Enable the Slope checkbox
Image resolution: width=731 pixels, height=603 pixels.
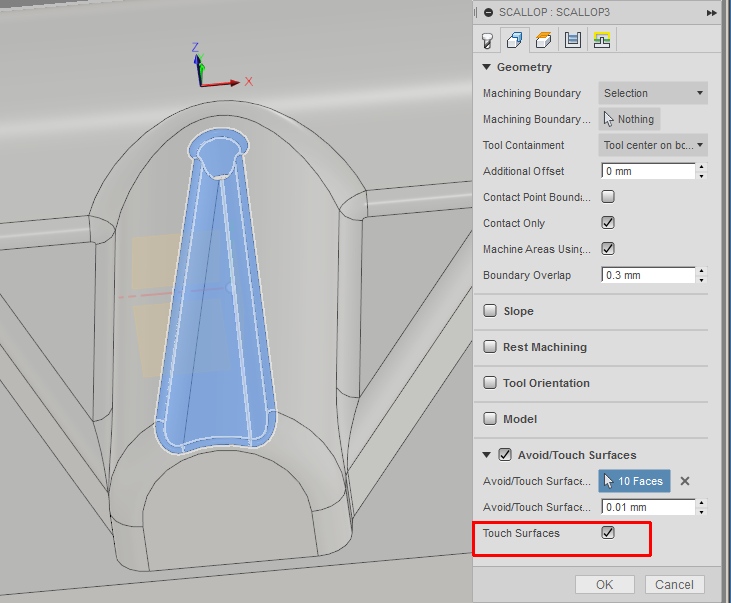point(490,311)
